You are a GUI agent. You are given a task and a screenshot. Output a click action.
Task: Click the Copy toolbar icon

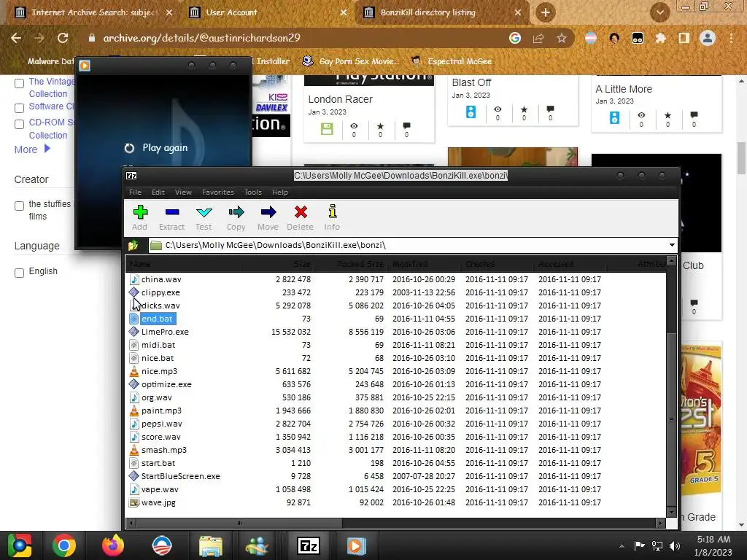click(236, 217)
